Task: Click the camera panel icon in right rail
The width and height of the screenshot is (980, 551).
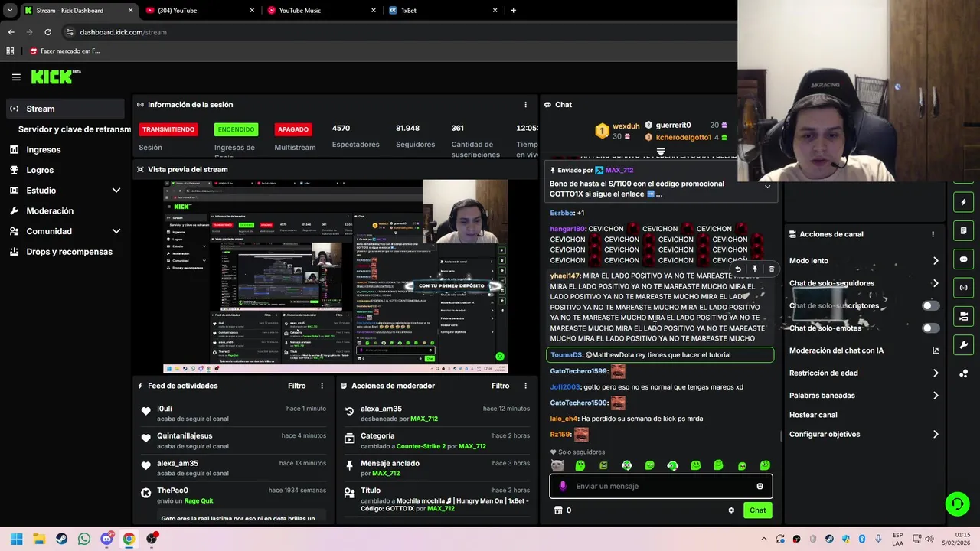Action: 964,316
